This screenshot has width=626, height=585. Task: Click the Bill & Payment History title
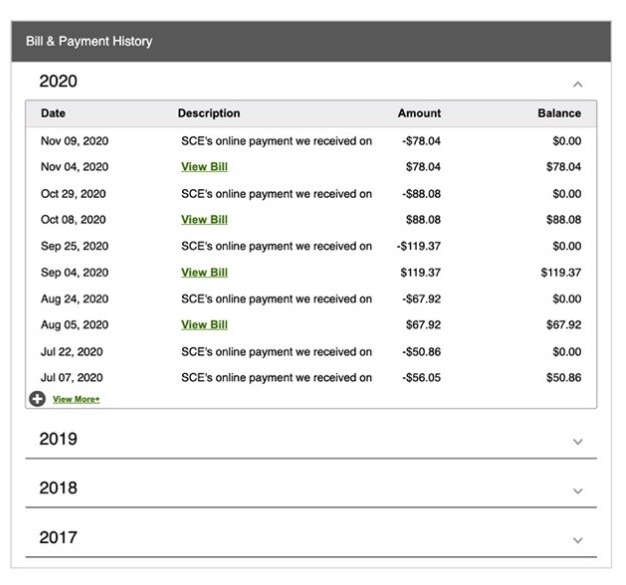point(89,42)
